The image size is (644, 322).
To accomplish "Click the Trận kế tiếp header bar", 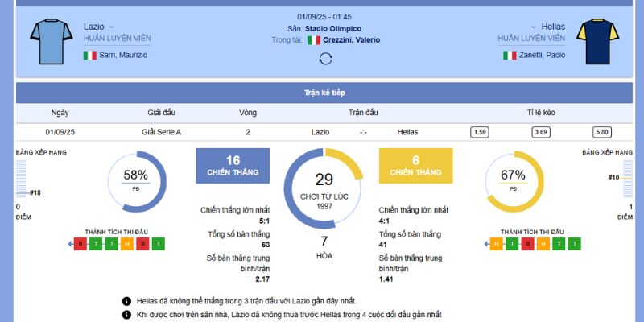I will click(x=322, y=93).
